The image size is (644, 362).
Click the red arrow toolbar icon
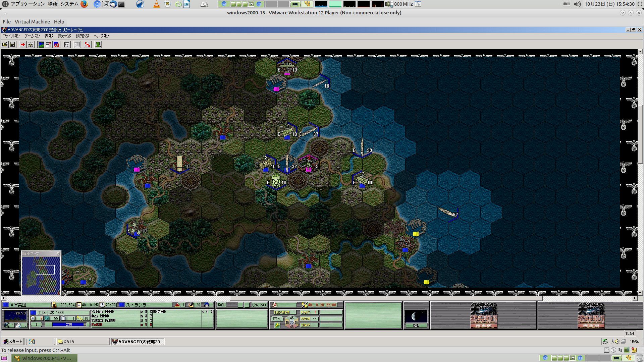click(22, 45)
